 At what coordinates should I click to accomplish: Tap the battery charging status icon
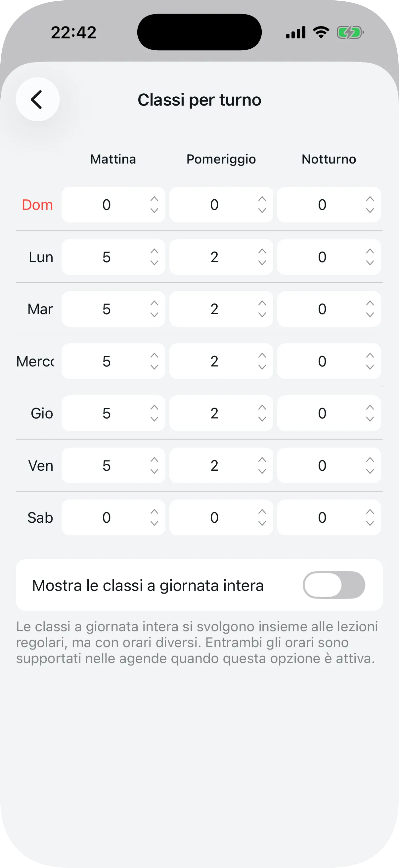point(350,33)
